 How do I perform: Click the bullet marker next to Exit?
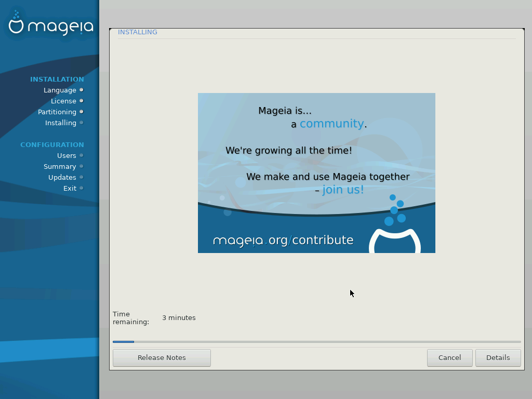(82, 188)
